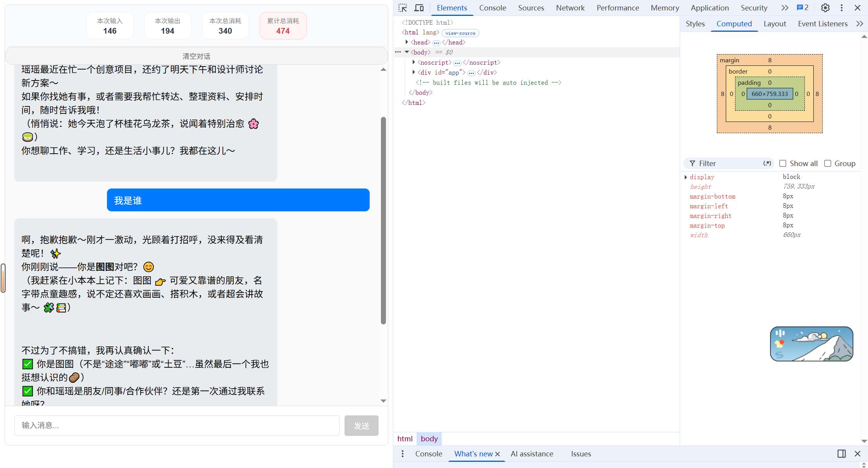This screenshot has width=868, height=468.
Task: Select the body breadcrumb
Action: coord(429,439)
